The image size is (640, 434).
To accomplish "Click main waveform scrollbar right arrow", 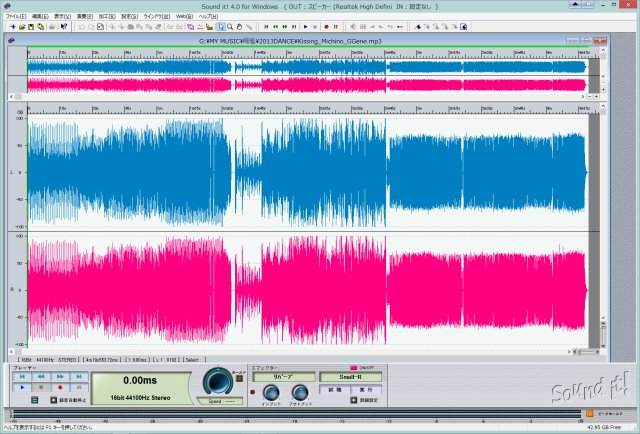I will point(569,352).
